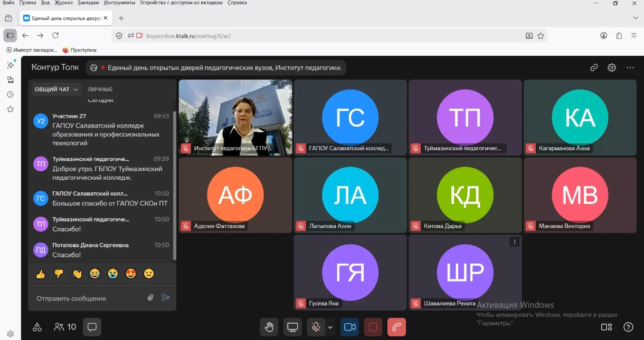
Task: Open Kontur Talk settings gear
Action: pyautogui.click(x=612, y=67)
